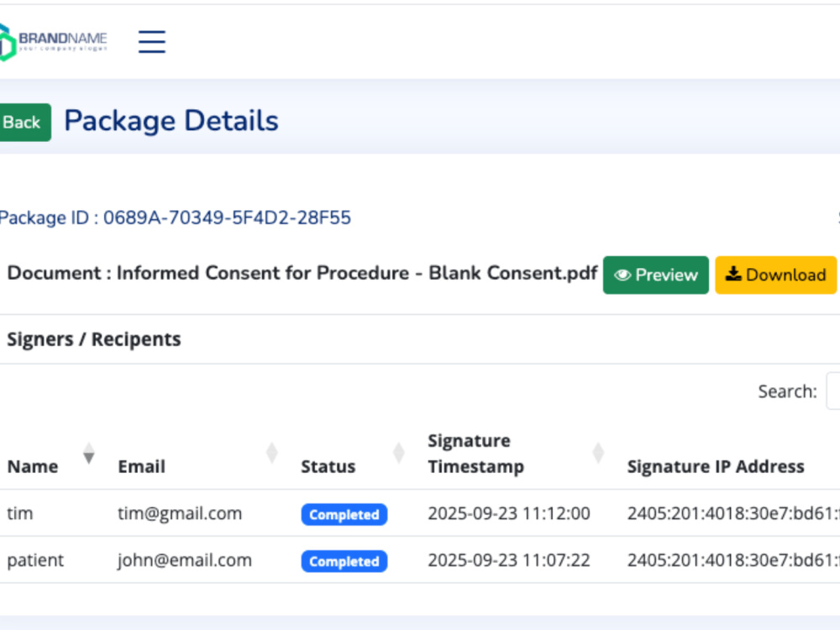Screen dimensions: 840x630
Task: Click the Status column header
Action: 328,466
